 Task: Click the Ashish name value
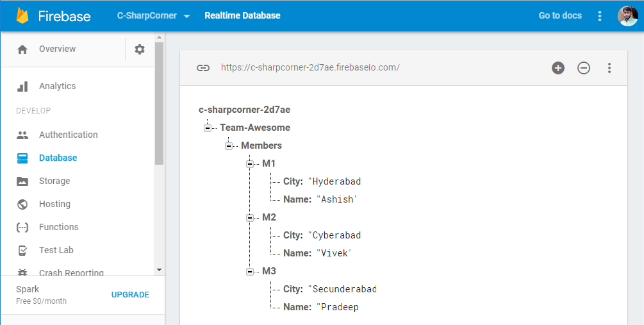pos(336,199)
